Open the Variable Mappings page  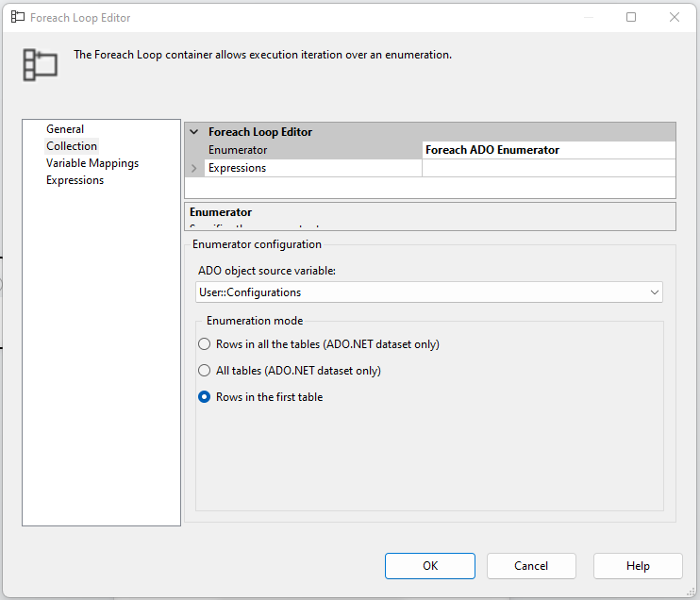[x=92, y=163]
